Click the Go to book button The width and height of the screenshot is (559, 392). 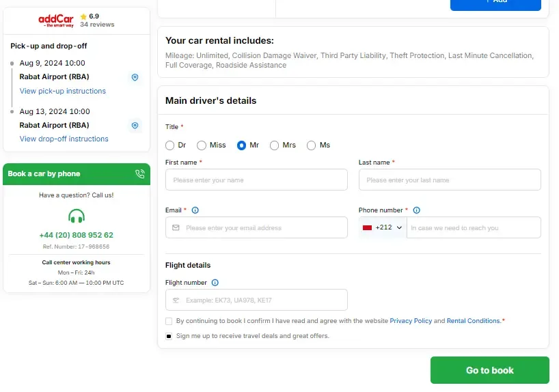490,370
